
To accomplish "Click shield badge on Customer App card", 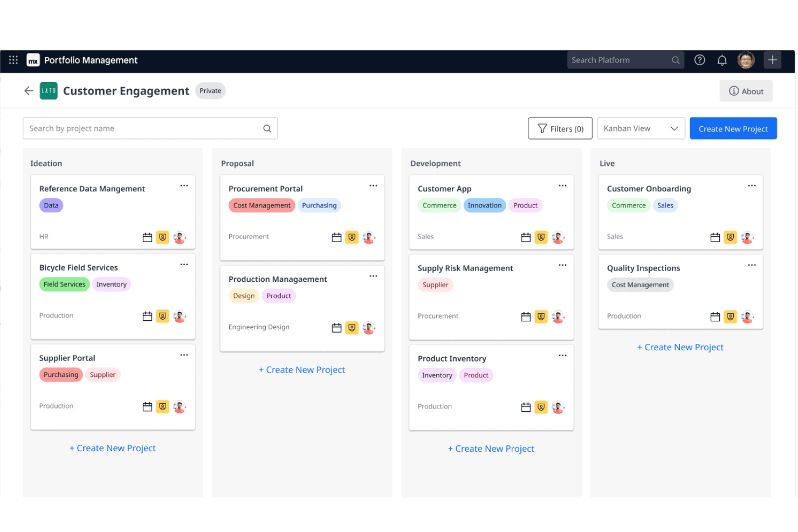I will [x=541, y=237].
